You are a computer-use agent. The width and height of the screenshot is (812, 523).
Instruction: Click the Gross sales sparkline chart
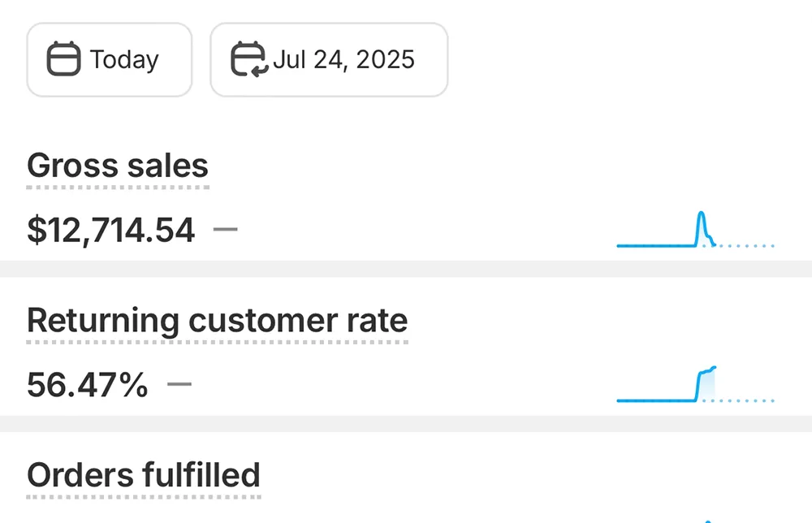click(696, 229)
